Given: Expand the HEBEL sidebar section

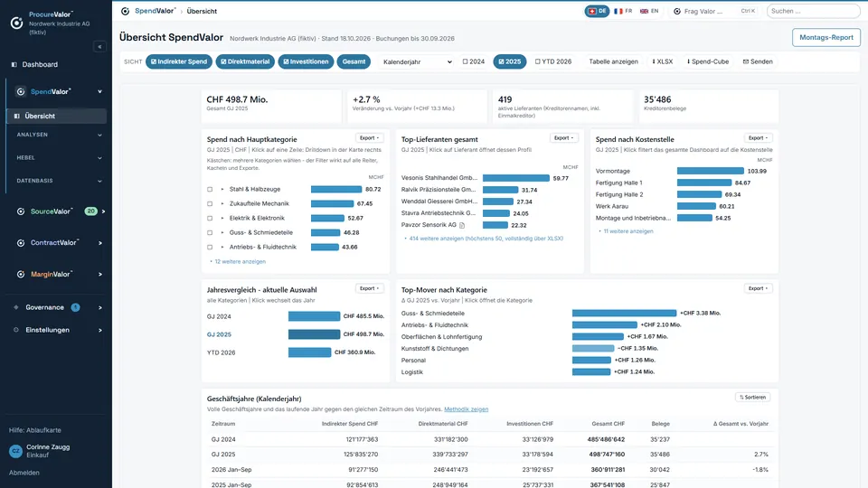Looking at the screenshot, I should 59,157.
